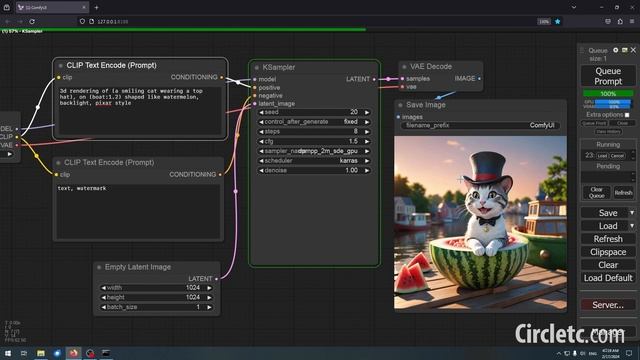Click the filename_prefix ComfyUI field
The image size is (640, 360).
click(480, 125)
